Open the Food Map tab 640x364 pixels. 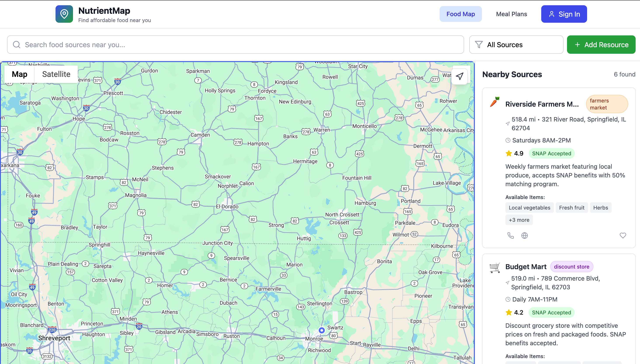[460, 14]
